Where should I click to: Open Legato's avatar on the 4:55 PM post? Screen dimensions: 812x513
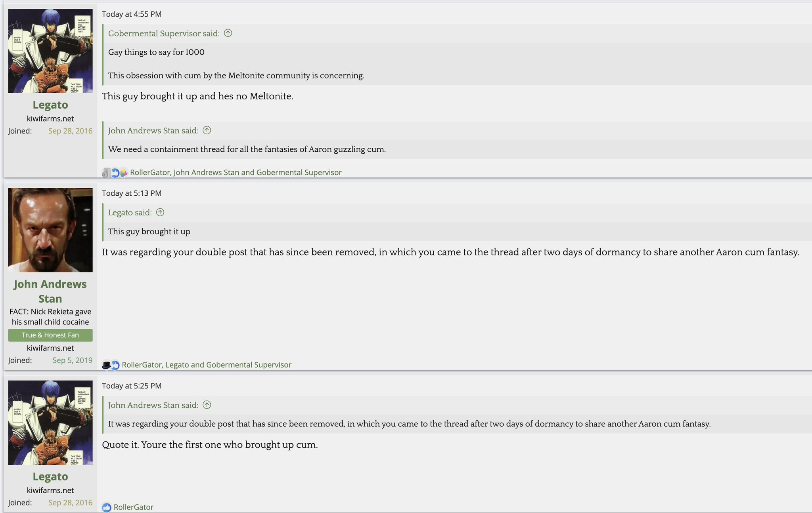(x=50, y=51)
